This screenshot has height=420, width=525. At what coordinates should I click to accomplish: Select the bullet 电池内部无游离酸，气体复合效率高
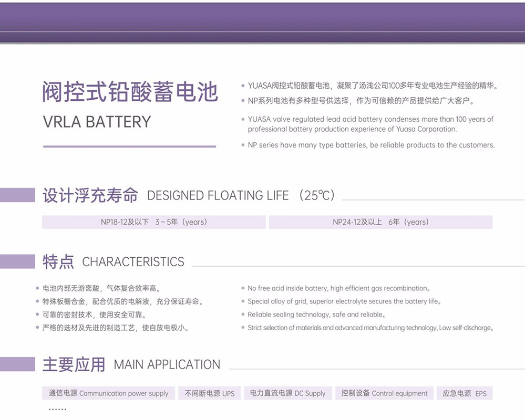tap(102, 288)
